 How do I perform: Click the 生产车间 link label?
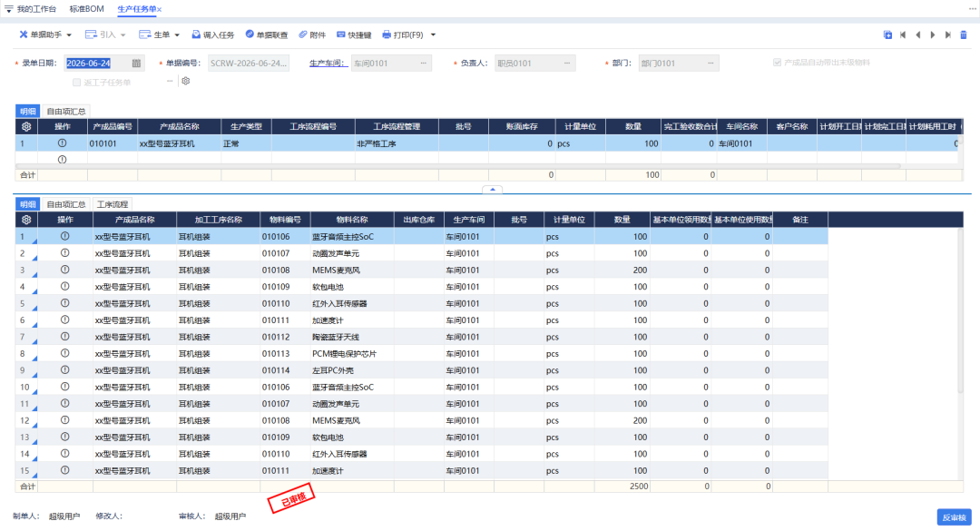[x=328, y=64]
